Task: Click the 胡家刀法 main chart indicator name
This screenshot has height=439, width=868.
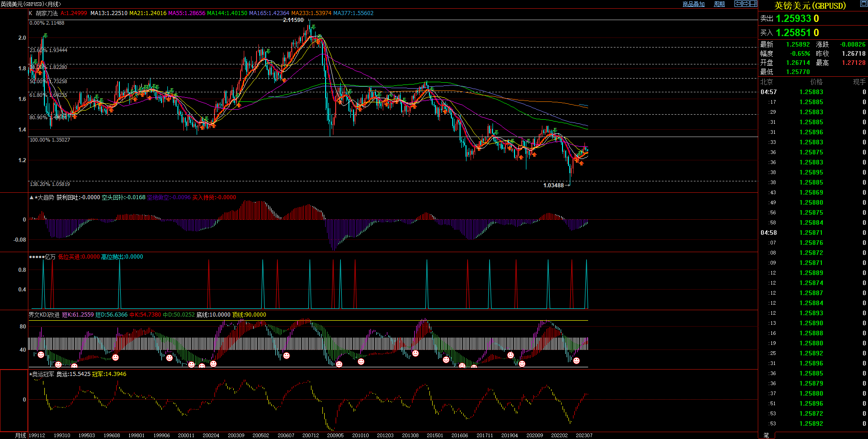Action: (47, 13)
